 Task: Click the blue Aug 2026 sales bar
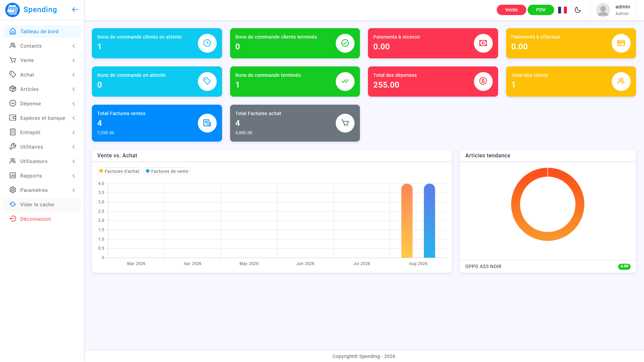pos(429,220)
